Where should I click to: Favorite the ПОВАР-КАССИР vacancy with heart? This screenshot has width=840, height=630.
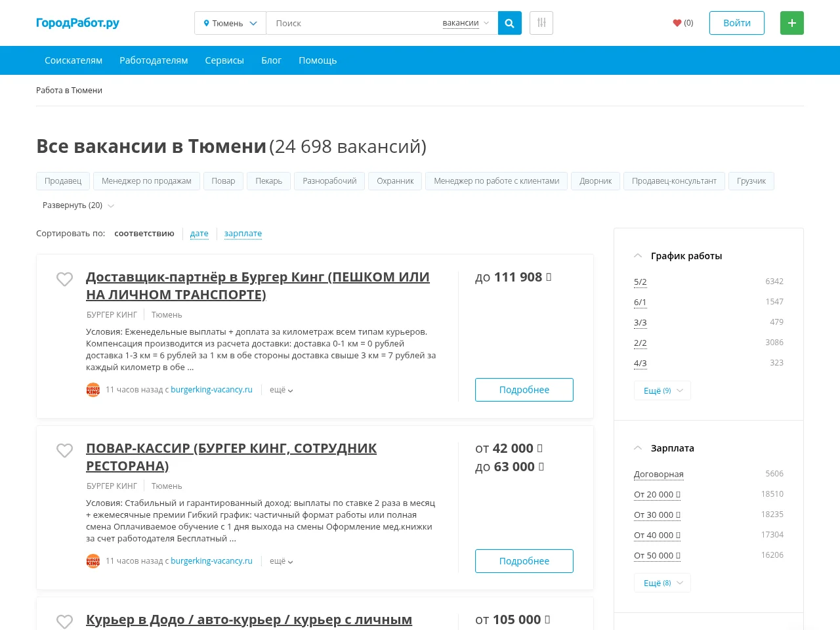[x=64, y=450]
